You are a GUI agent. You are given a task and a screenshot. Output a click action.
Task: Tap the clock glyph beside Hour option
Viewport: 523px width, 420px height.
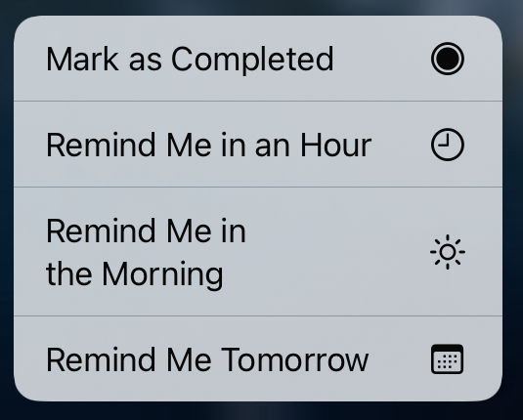[448, 145]
